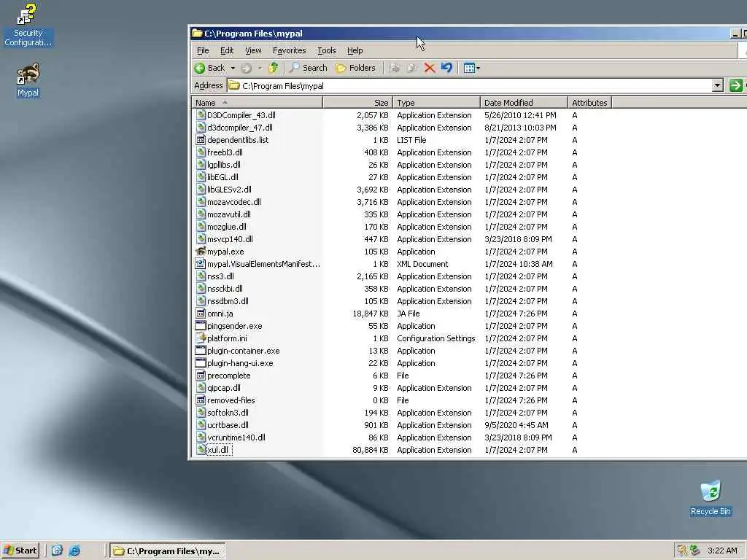Open the Search pane

pos(309,68)
